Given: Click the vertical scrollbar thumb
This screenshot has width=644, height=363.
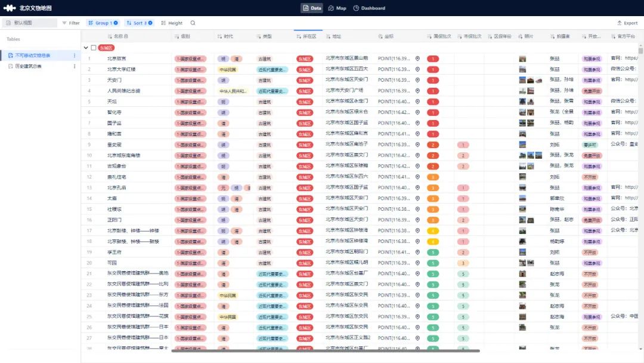Looking at the screenshot, I should click(640, 51).
